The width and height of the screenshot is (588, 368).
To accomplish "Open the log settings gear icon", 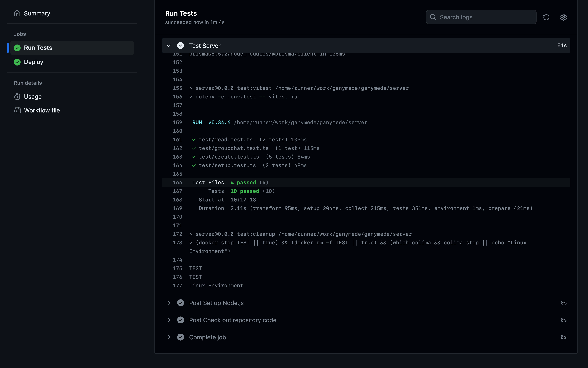I will click(563, 17).
